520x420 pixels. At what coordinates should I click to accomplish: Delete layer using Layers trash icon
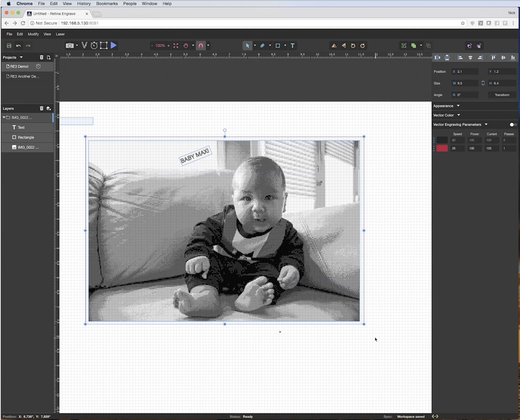coord(41,108)
